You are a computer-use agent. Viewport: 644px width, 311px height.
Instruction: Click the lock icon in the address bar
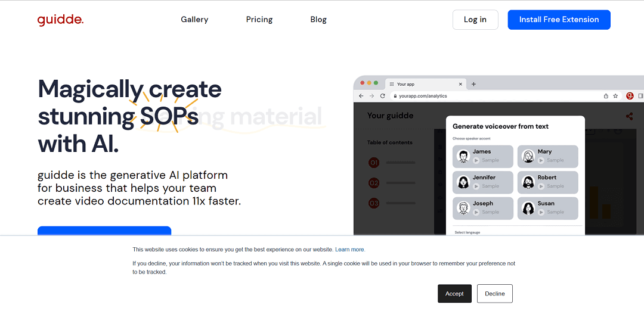click(x=395, y=96)
